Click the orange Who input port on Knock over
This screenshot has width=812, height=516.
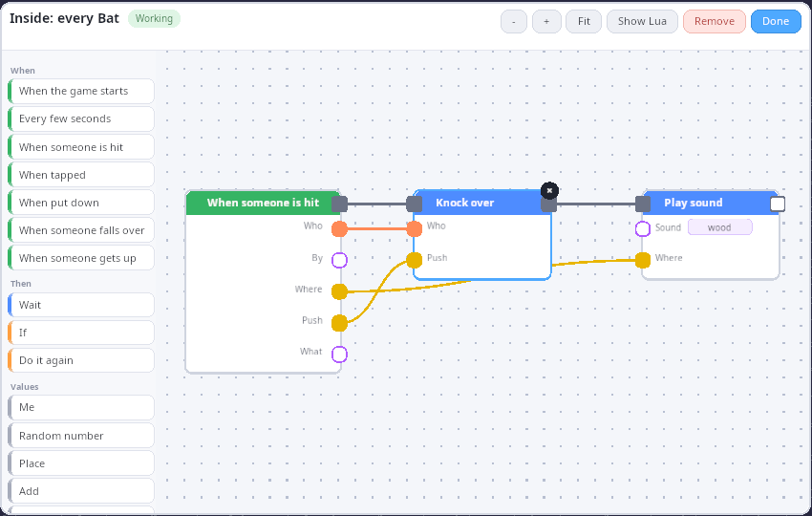(x=415, y=228)
